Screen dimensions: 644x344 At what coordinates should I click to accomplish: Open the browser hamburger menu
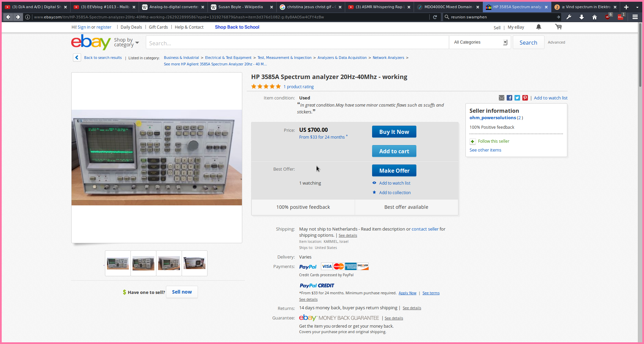(x=635, y=17)
